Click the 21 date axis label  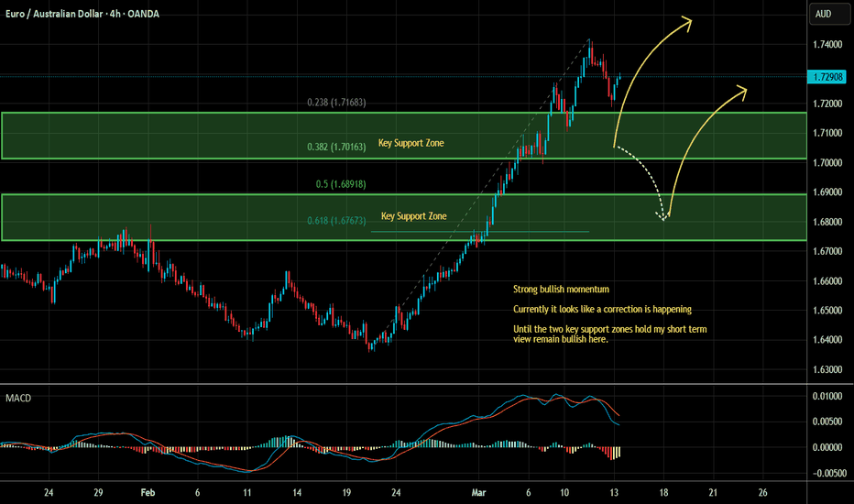[713, 493]
